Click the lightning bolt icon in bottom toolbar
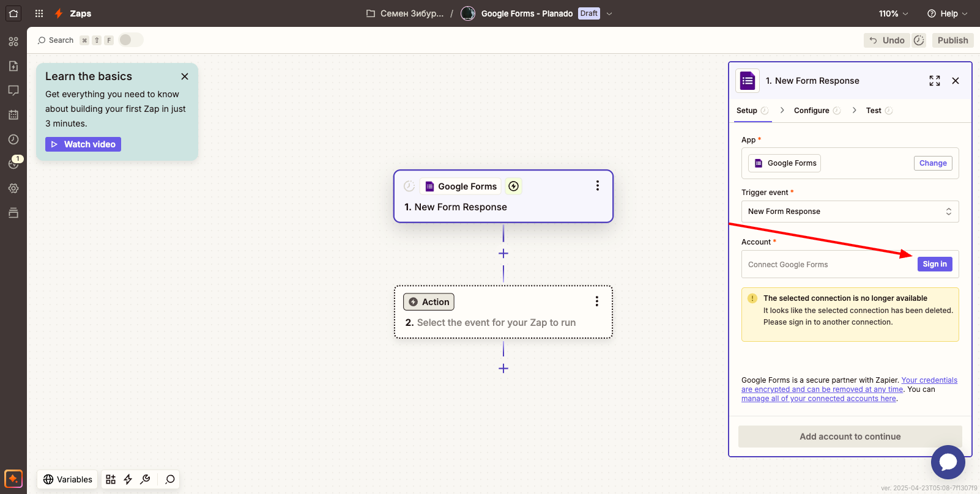The image size is (980, 494). (x=128, y=479)
